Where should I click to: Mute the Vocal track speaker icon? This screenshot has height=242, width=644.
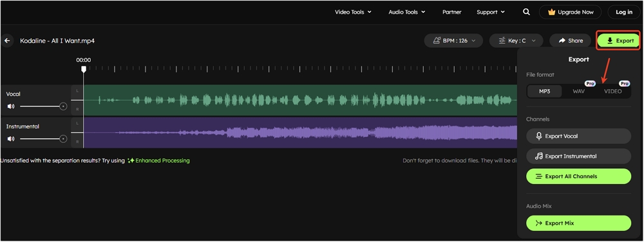pos(11,106)
